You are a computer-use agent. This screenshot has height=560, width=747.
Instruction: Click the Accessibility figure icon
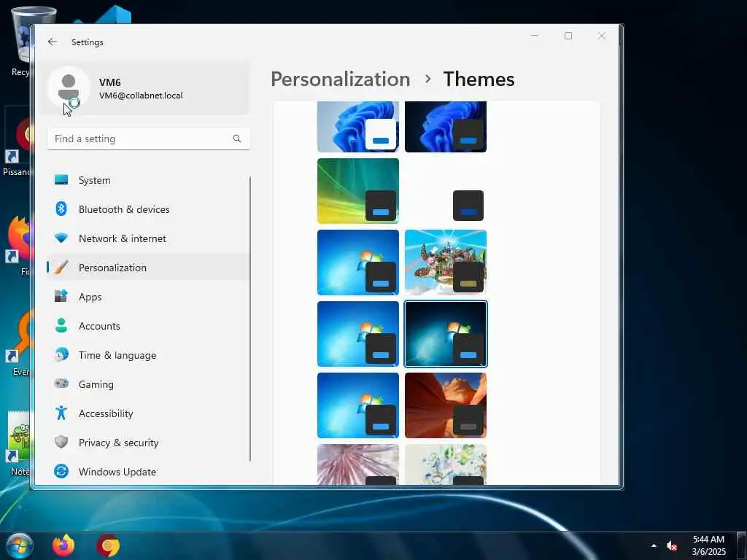[61, 413]
